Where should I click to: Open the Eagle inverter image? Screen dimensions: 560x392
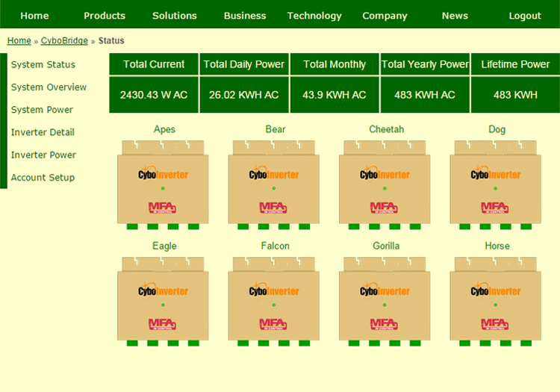click(x=163, y=302)
